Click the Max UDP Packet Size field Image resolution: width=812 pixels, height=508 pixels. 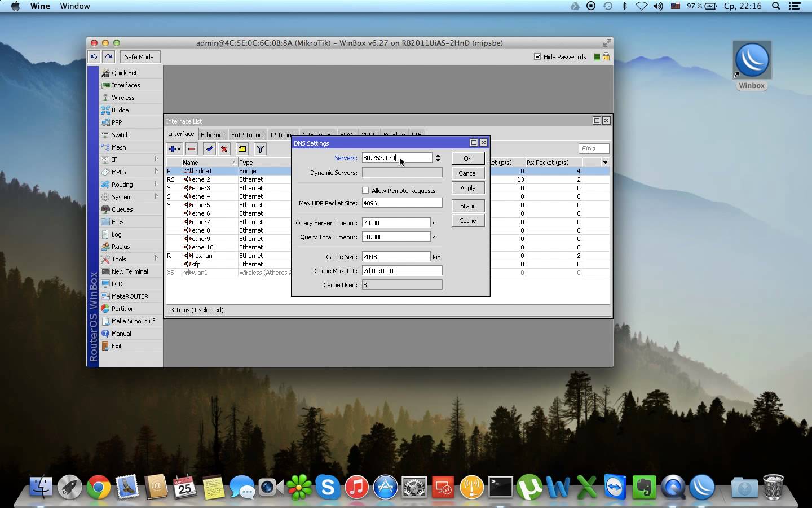[402, 203]
